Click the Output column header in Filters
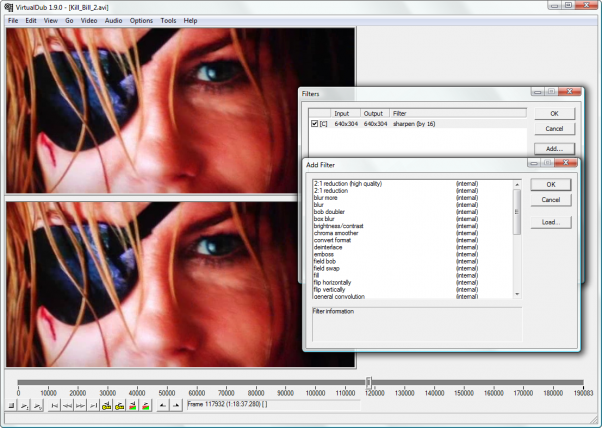Screen dimensions: 602x428 (375, 113)
